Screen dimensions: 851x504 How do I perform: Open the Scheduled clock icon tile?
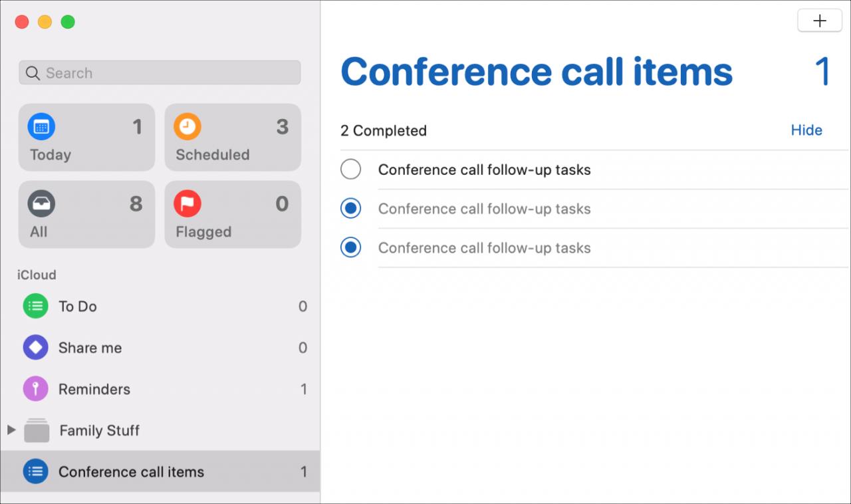point(187,126)
